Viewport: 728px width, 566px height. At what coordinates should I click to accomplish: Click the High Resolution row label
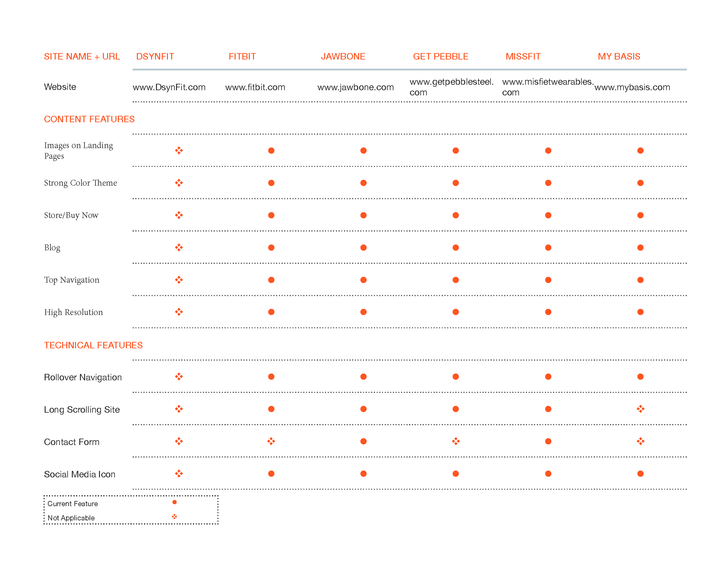[73, 312]
